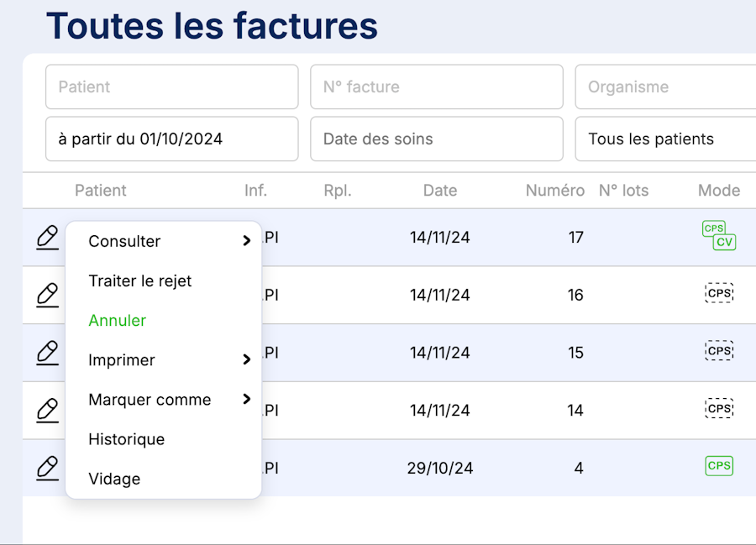756x545 pixels.
Task: Click the edit pencil icon for invoice 4
Action: point(48,468)
